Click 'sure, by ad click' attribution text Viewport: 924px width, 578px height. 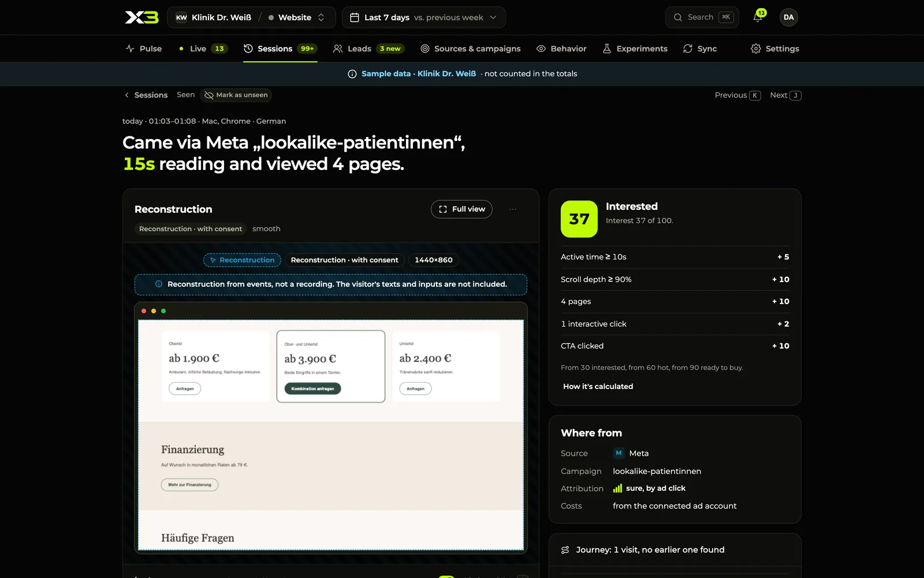click(655, 488)
